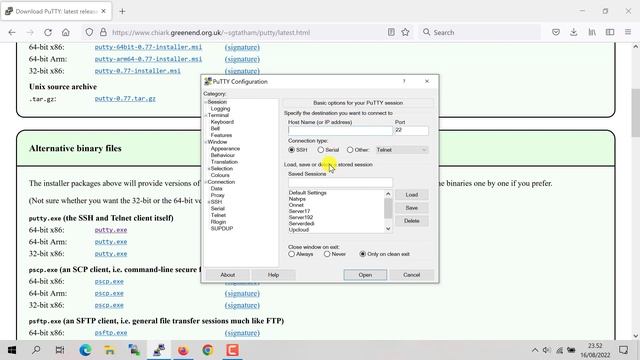Screen dimensions: 640x360
Task: Open tracking protection shield icon
Action: pyautogui.click(x=89, y=32)
